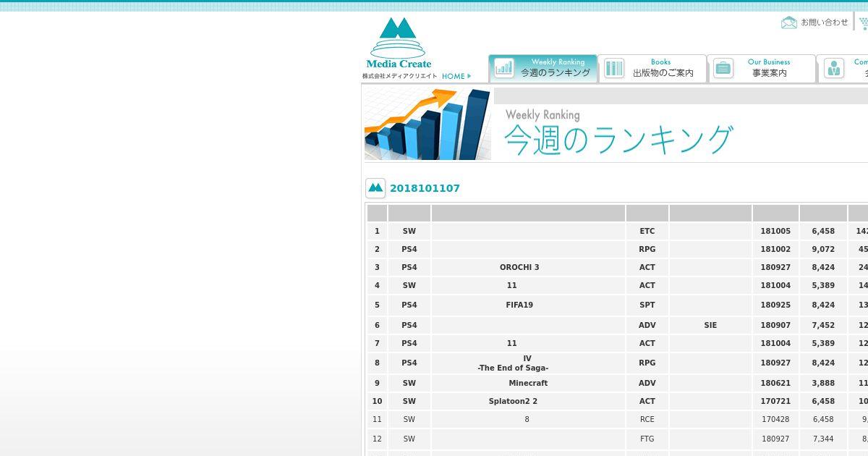The image size is (868, 456).
Task: Click release date 181002
Action: [x=775, y=249]
